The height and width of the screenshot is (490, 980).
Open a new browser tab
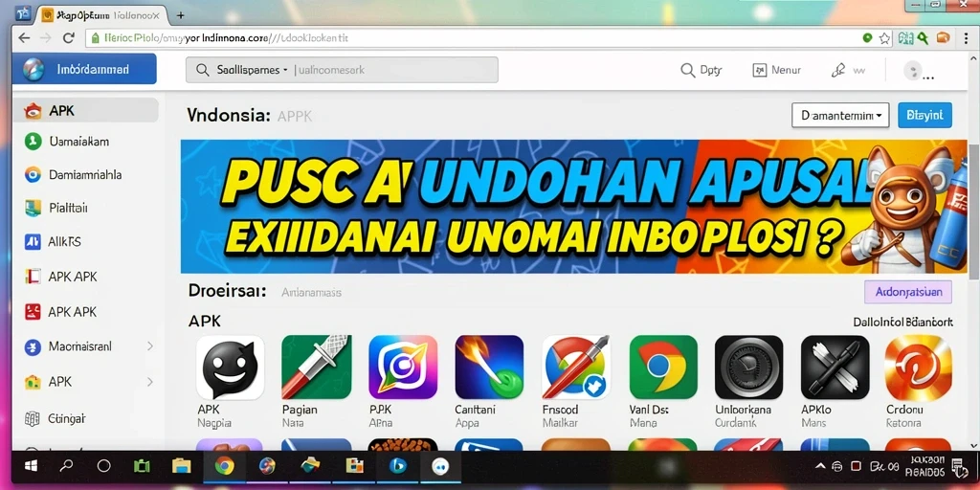pos(180,15)
